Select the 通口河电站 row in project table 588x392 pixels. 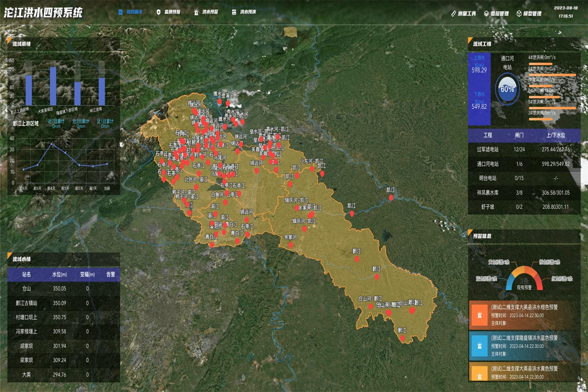pos(524,164)
